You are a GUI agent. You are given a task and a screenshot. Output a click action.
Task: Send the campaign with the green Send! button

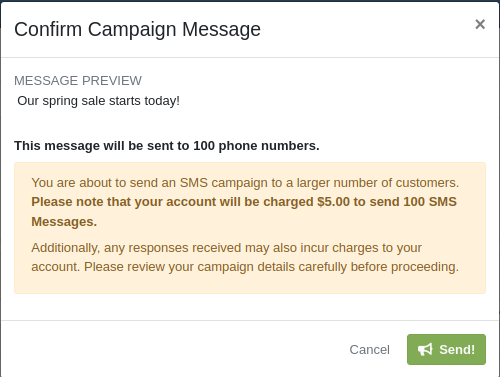446,349
